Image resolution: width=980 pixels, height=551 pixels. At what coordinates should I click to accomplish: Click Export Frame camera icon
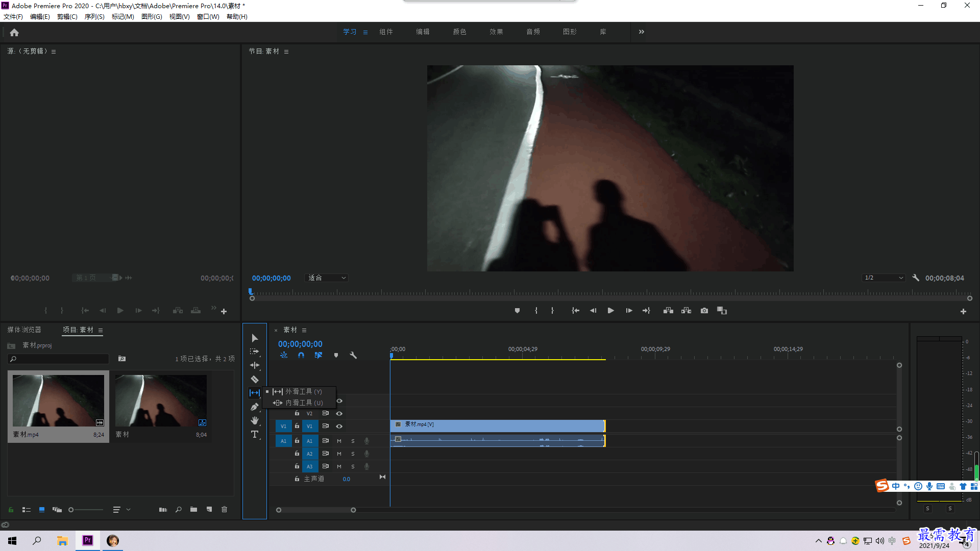click(x=704, y=311)
